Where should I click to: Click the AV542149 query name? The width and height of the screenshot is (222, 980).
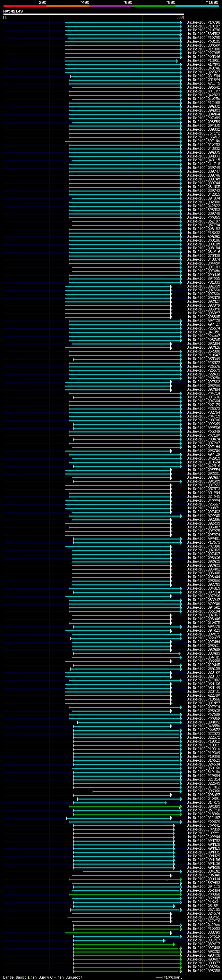pyautogui.click(x=13, y=11)
